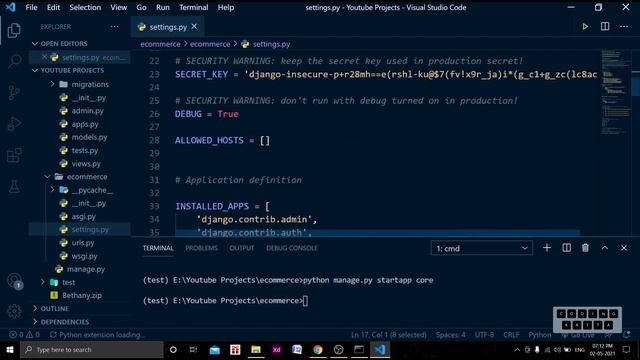Run the Python file with play button
Image resolution: width=640 pixels, height=360 pixels.
pyautogui.click(x=585, y=27)
